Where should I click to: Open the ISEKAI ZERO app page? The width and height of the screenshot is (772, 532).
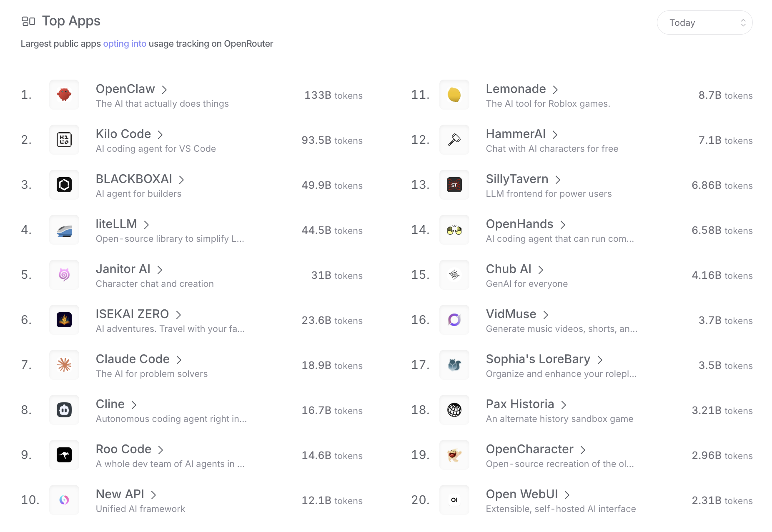click(132, 314)
